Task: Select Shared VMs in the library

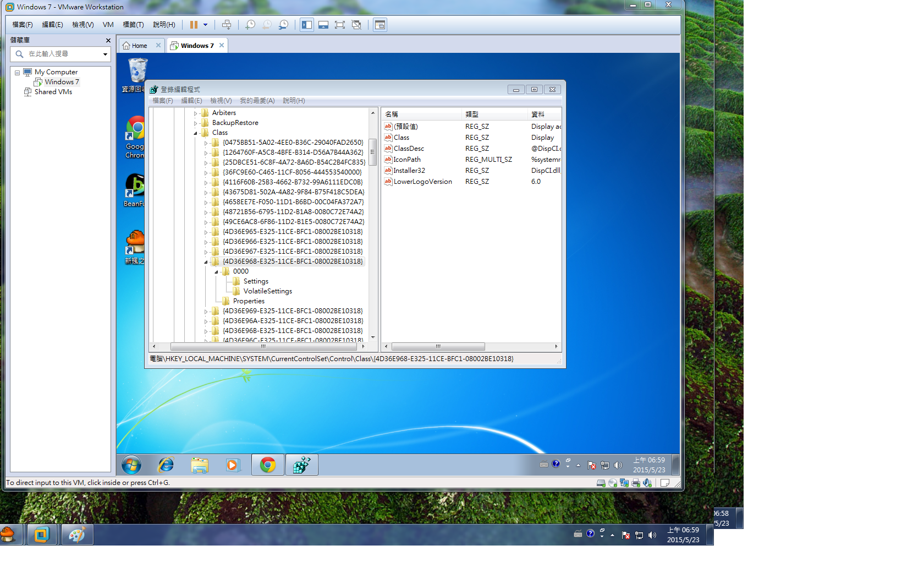Action: point(53,92)
